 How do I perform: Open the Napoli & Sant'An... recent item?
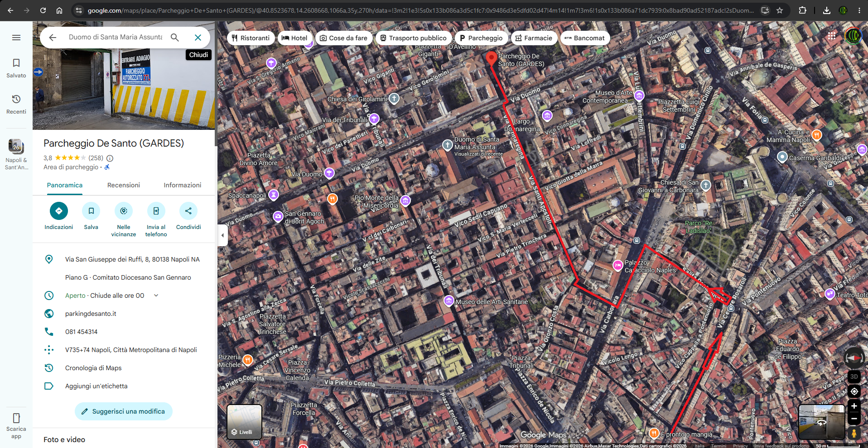pyautogui.click(x=16, y=154)
